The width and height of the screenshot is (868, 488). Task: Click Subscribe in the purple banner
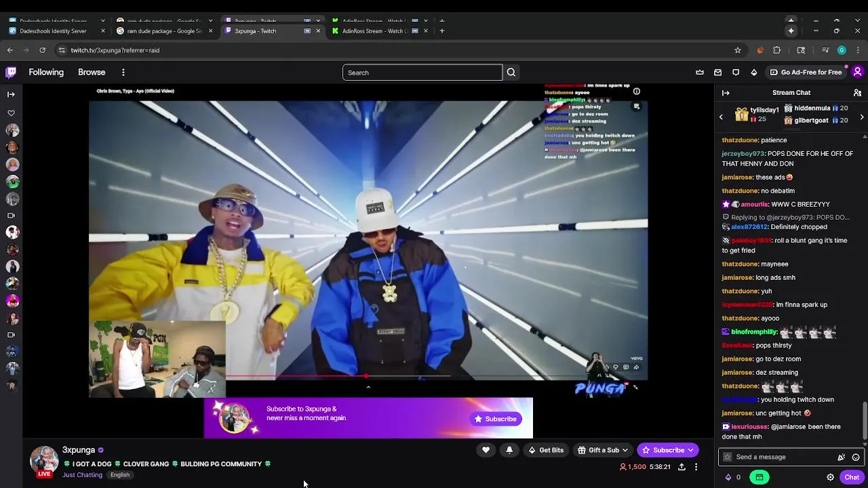496,419
